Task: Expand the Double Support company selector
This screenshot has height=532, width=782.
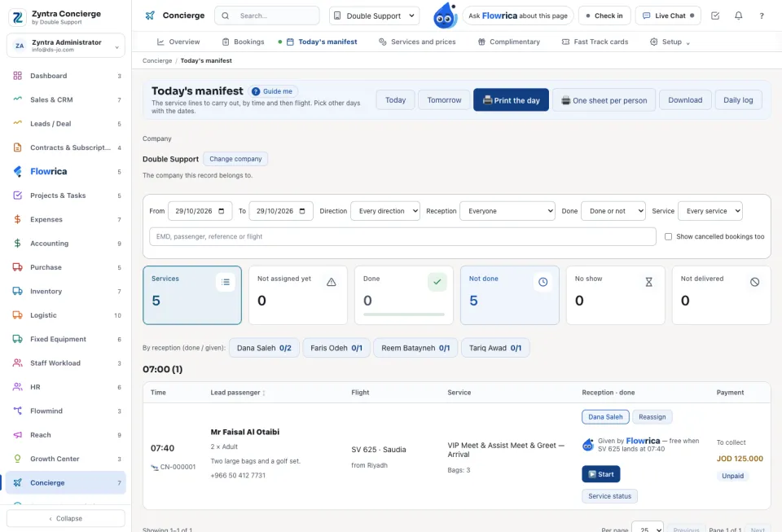Action: 374,15
